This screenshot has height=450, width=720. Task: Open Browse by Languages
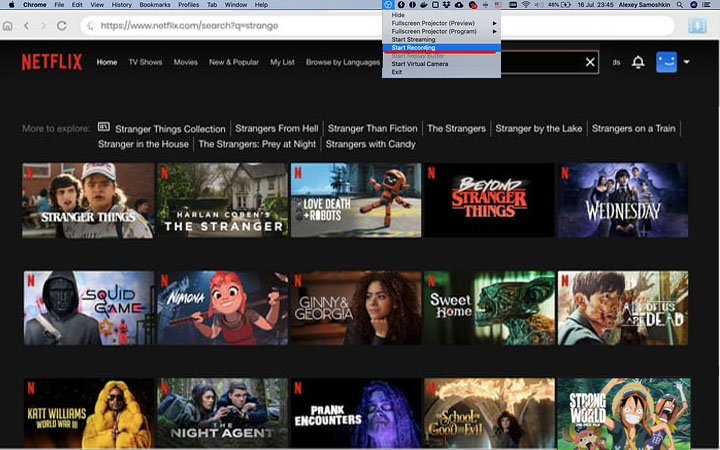coord(343,62)
